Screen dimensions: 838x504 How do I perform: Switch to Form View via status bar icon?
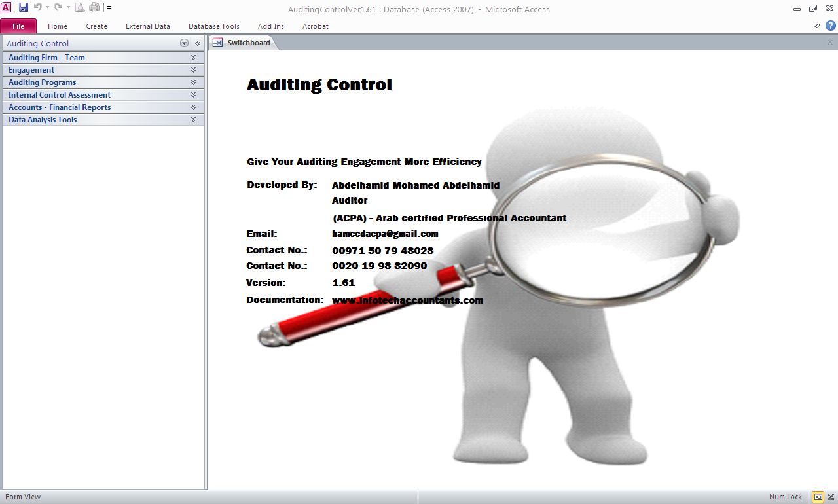tap(818, 497)
